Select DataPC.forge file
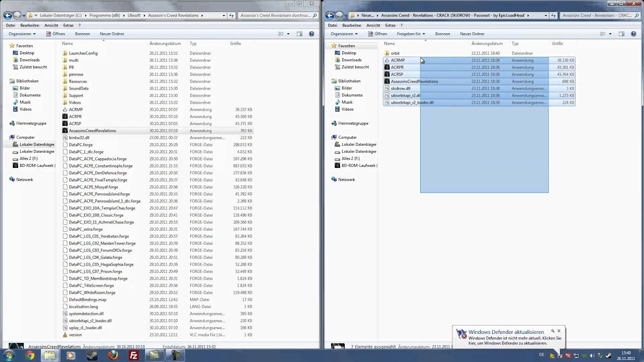 pos(80,145)
